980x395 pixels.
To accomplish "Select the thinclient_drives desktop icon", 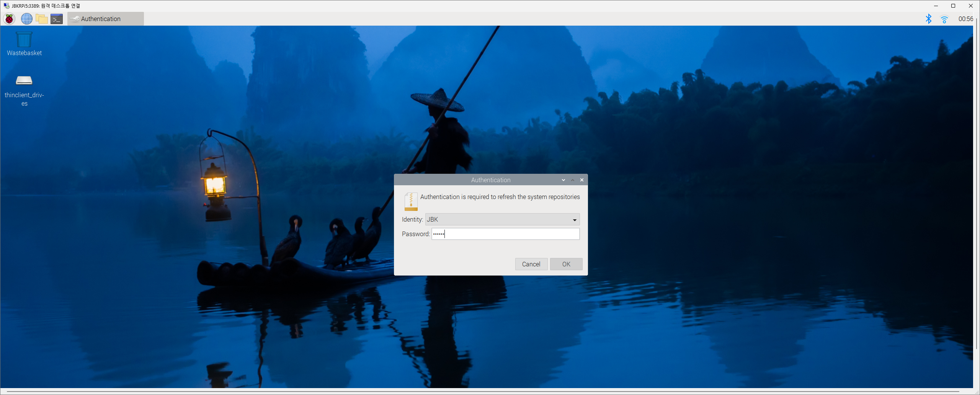I will 24,81.
